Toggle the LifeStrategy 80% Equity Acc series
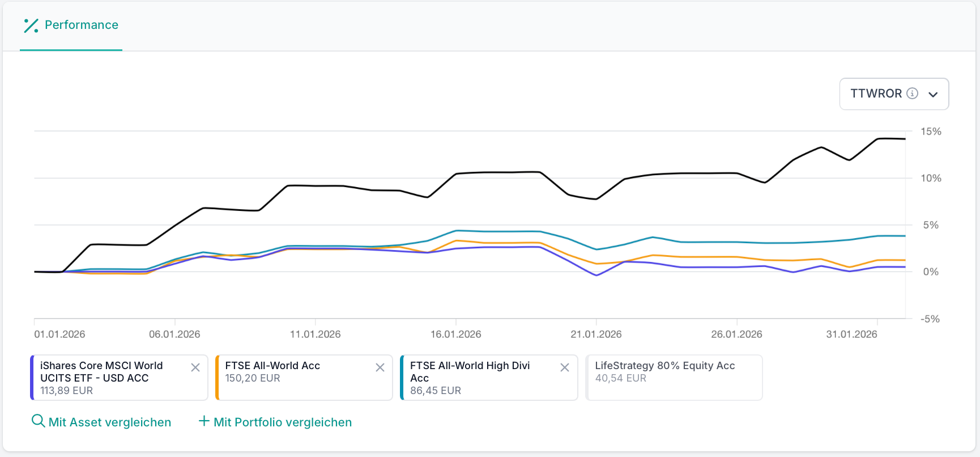This screenshot has height=457, width=980. tap(674, 378)
